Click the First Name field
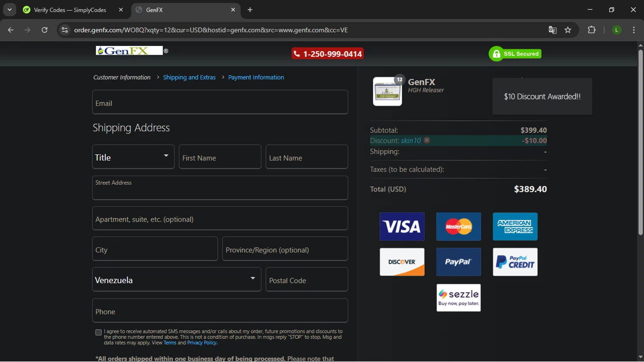The width and height of the screenshot is (644, 362). [x=220, y=157]
